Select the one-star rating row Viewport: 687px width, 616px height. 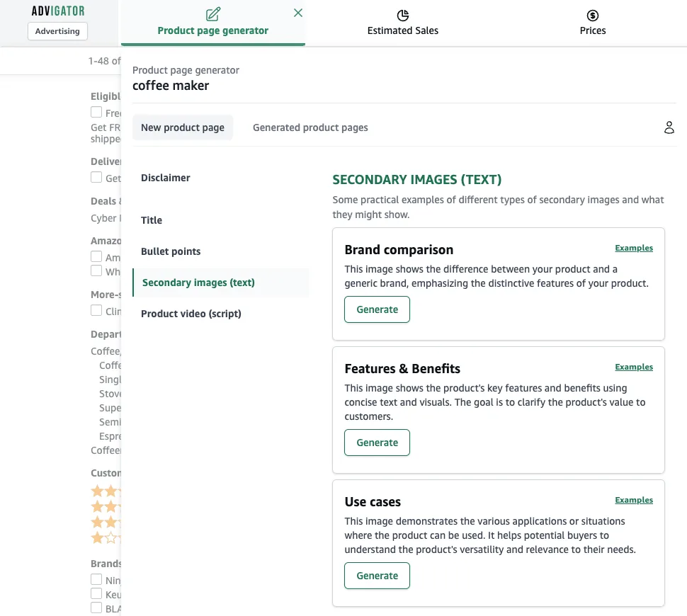point(106,537)
